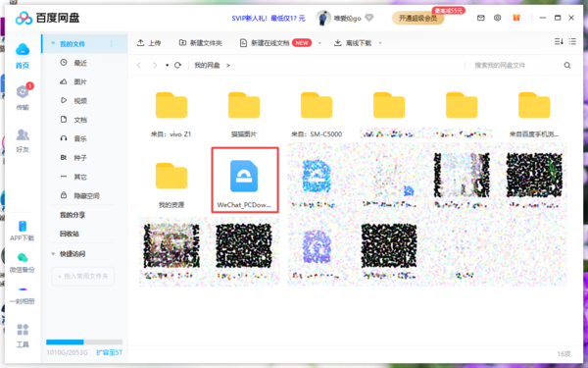The width and height of the screenshot is (588, 368).
Task: Click the 离线下载 button
Action: 353,43
